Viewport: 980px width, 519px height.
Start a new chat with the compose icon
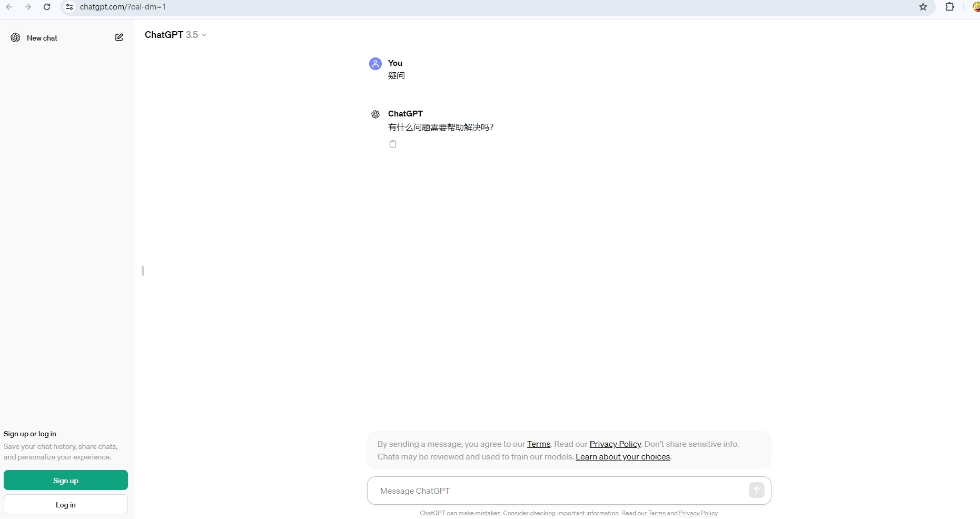pyautogui.click(x=119, y=37)
